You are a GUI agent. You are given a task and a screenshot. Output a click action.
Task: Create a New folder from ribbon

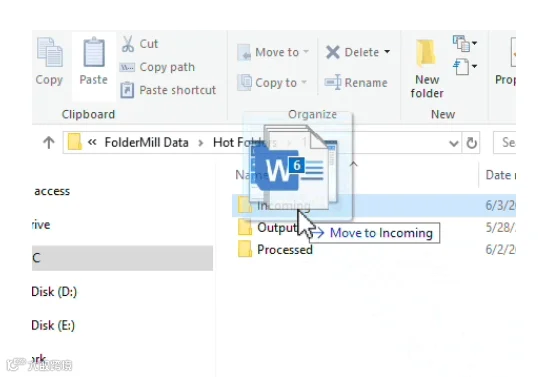[427, 68]
